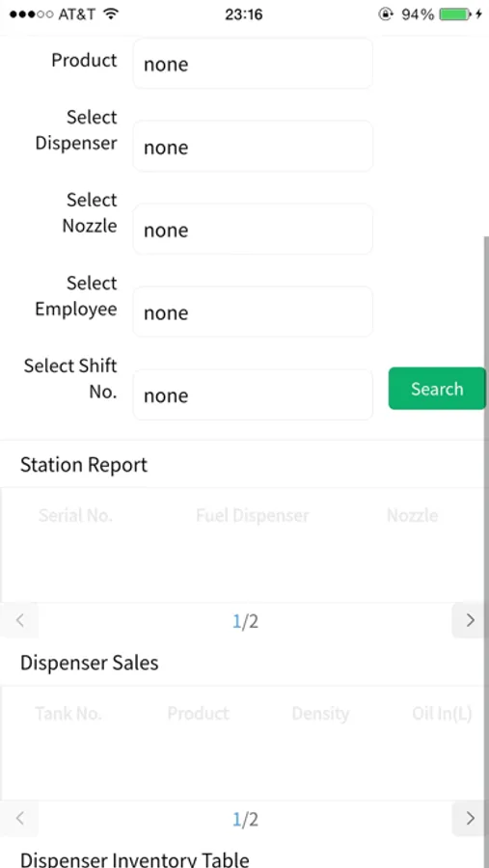
Task: Click the Serial No. column header
Action: pos(75,515)
